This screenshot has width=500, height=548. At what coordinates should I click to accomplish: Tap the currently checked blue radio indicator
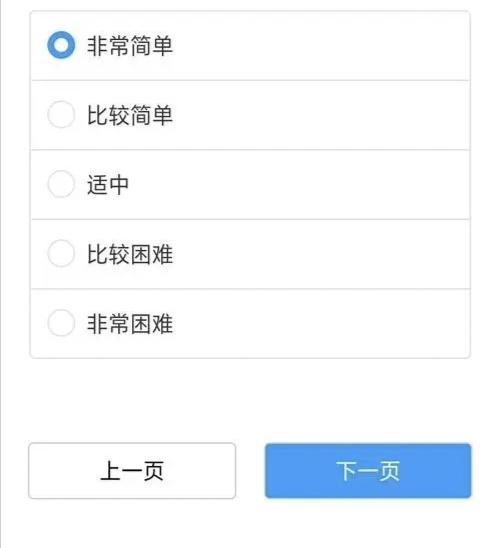(61, 45)
